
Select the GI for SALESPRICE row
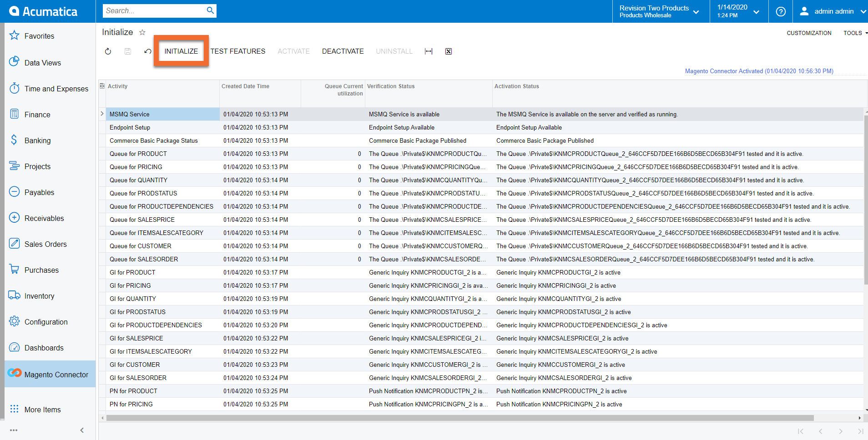click(x=482, y=338)
